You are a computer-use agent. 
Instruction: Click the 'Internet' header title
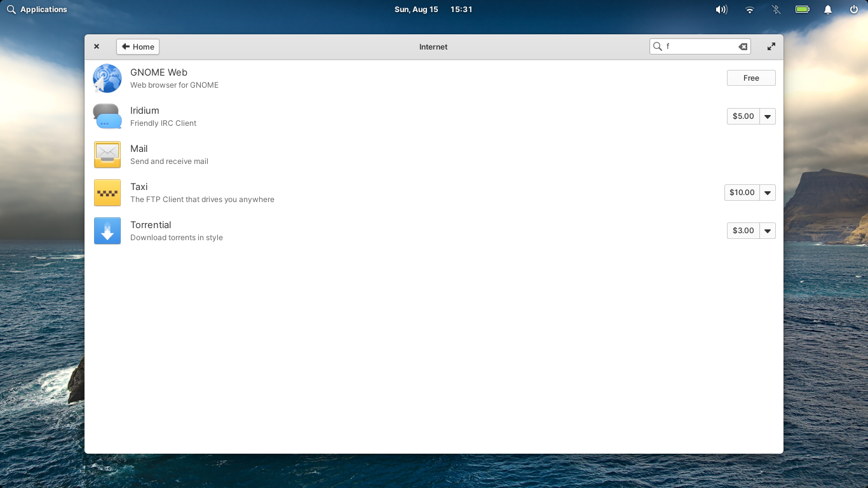[433, 46]
